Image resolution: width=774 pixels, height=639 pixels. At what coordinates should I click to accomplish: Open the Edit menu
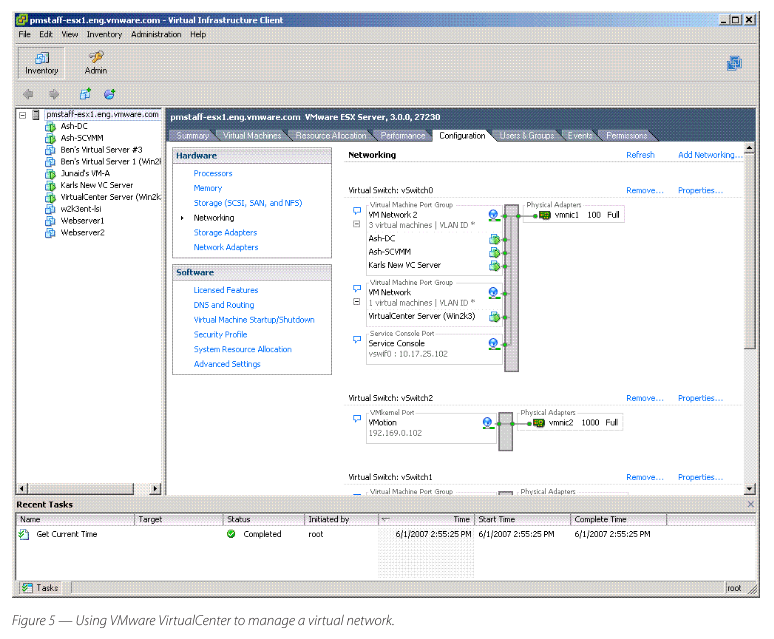pos(46,35)
